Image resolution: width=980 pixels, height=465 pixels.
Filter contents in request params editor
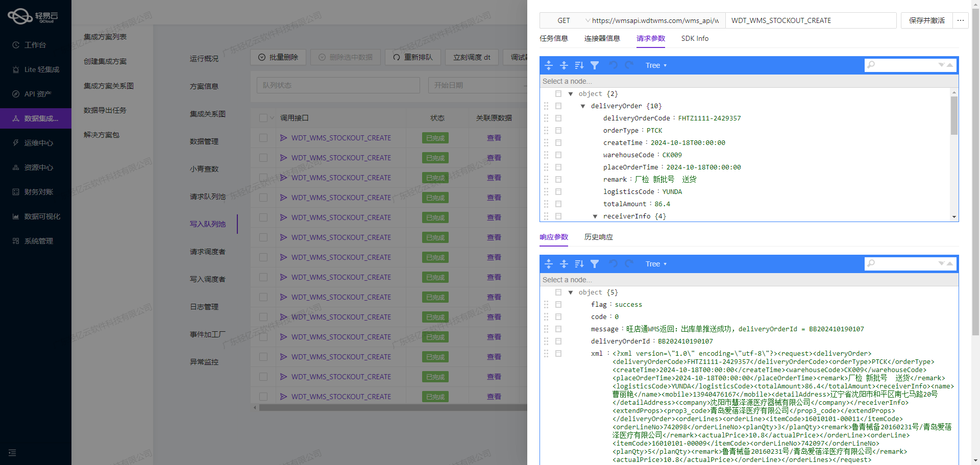pyautogui.click(x=595, y=65)
